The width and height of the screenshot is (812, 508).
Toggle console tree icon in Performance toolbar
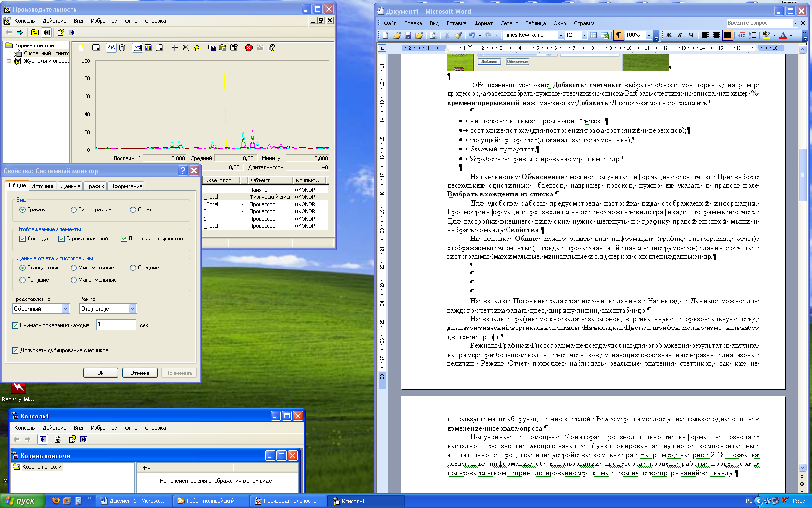point(46,32)
